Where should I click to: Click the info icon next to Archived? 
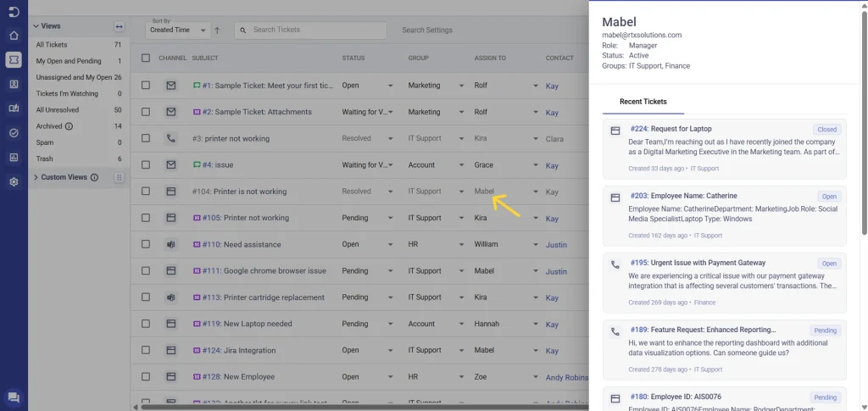[69, 126]
